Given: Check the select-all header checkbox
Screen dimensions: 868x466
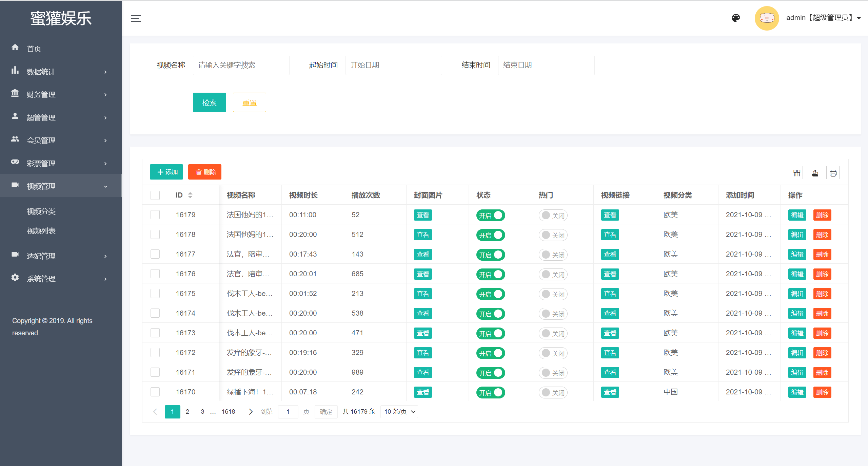Looking at the screenshot, I should (x=155, y=195).
